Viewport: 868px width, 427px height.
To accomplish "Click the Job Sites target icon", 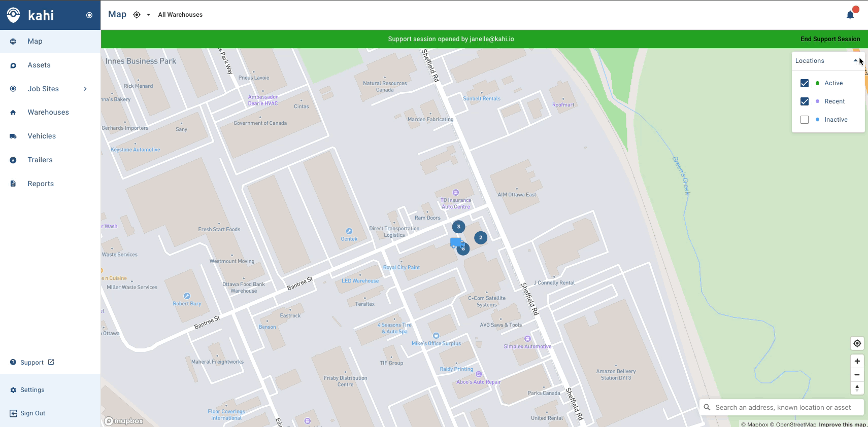I will (13, 89).
